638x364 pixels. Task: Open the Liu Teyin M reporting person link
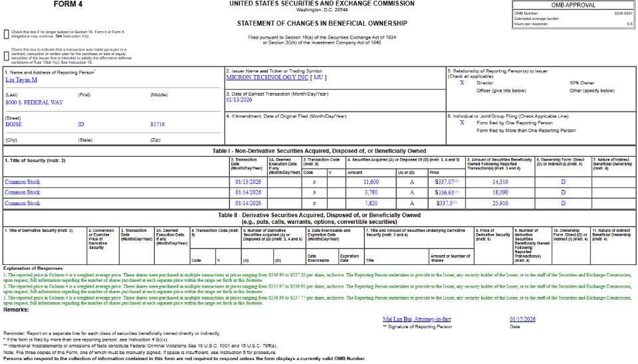21,79
